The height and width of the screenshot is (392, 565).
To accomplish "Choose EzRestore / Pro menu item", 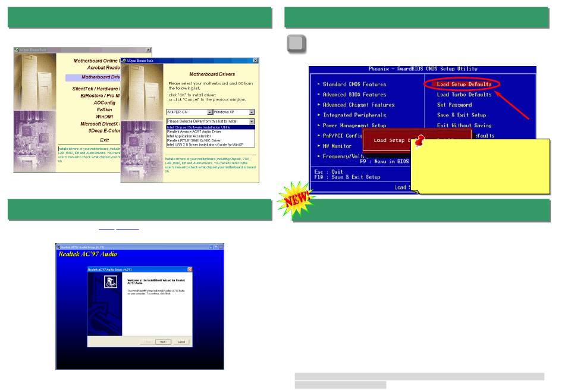I will point(100,96).
